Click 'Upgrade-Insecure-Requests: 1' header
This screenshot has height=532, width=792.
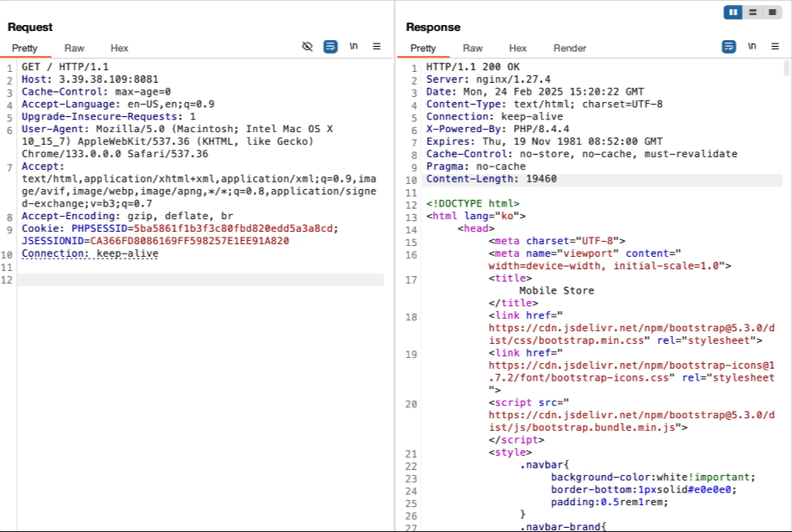coord(109,116)
